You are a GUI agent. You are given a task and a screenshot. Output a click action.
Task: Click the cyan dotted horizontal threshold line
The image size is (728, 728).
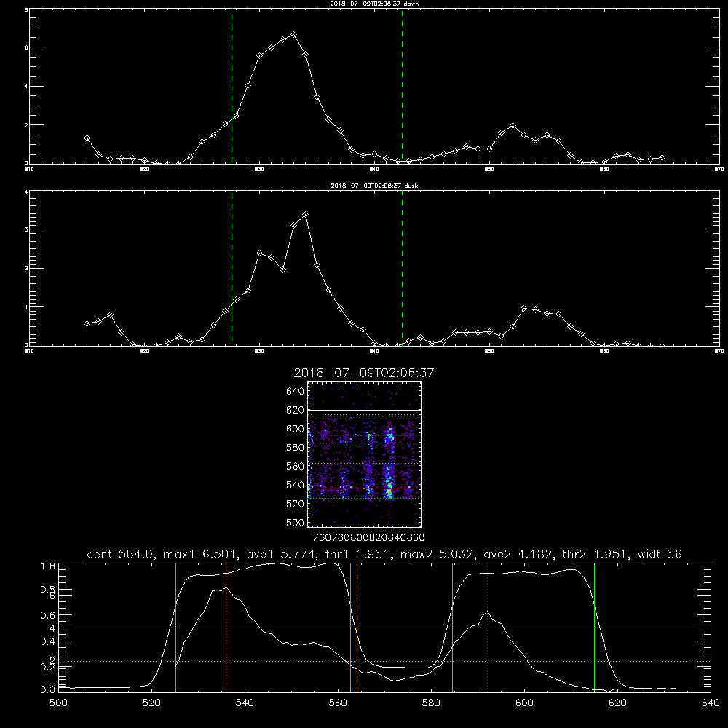click(384, 661)
